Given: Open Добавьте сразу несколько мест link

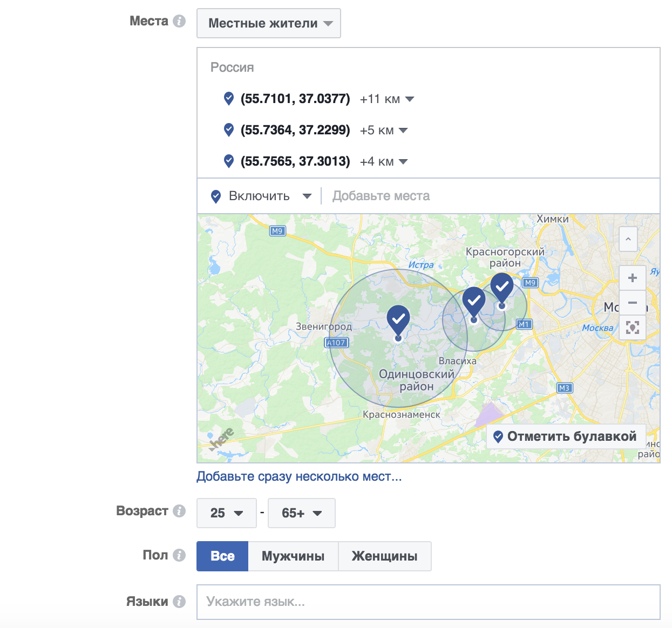Looking at the screenshot, I should click(x=299, y=477).
